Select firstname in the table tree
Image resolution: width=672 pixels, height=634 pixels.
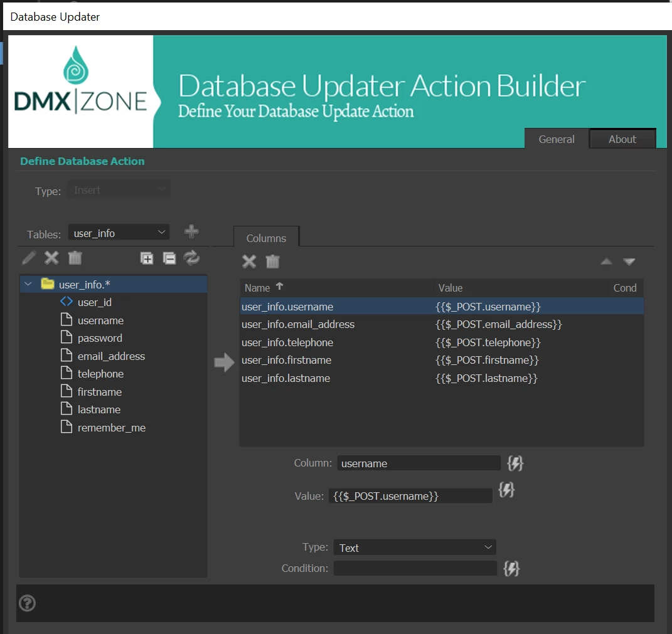click(x=99, y=391)
